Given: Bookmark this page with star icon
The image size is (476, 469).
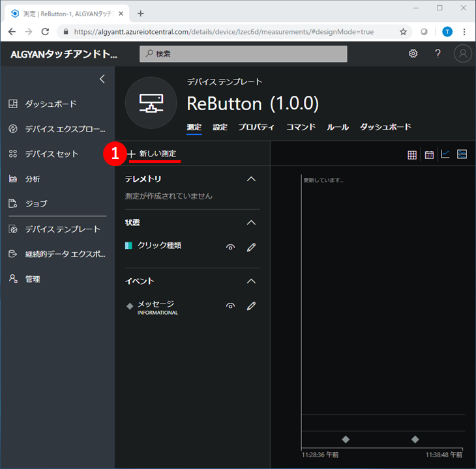Looking at the screenshot, I should pos(403,31).
